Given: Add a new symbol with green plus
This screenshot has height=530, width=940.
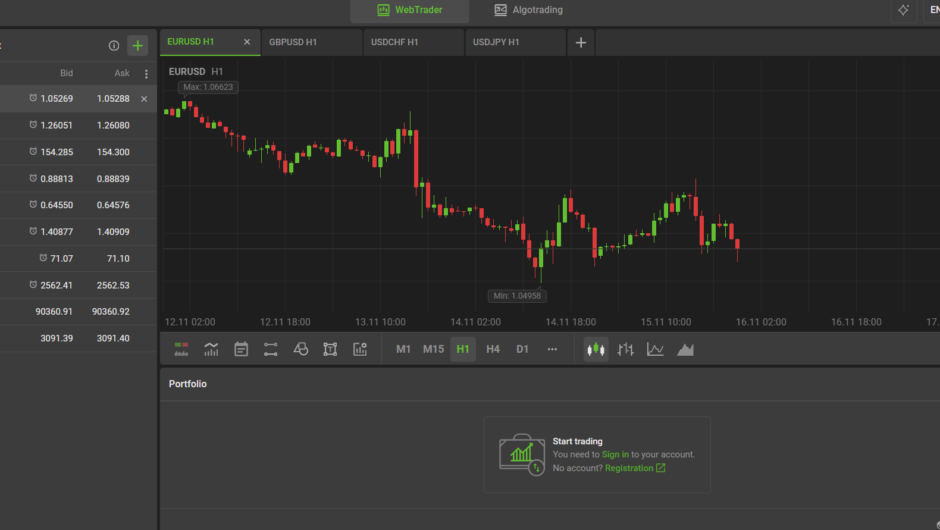Looking at the screenshot, I should tap(138, 46).
